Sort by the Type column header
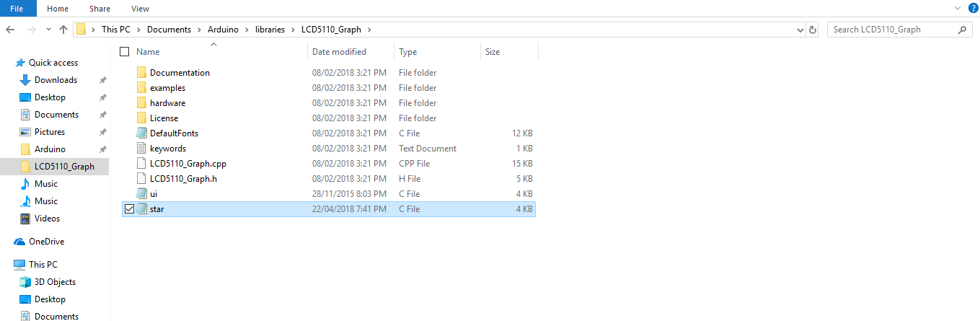This screenshot has width=980, height=321. pos(408,52)
